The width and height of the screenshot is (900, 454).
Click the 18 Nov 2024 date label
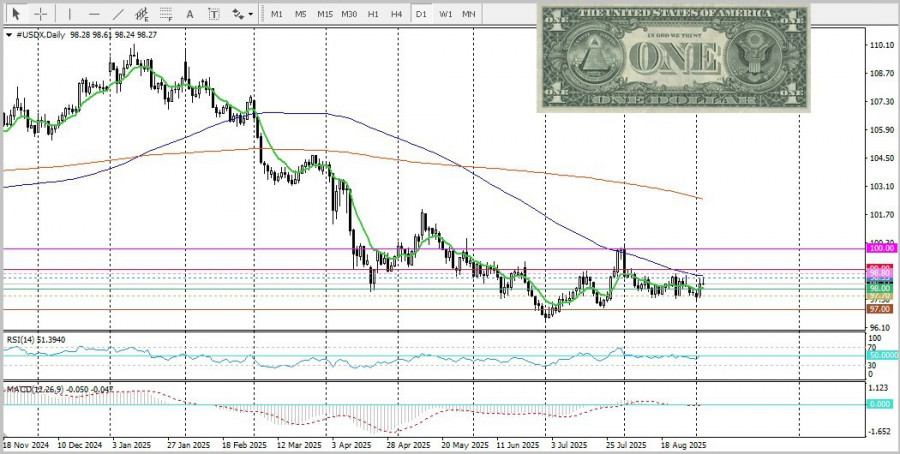[26, 445]
